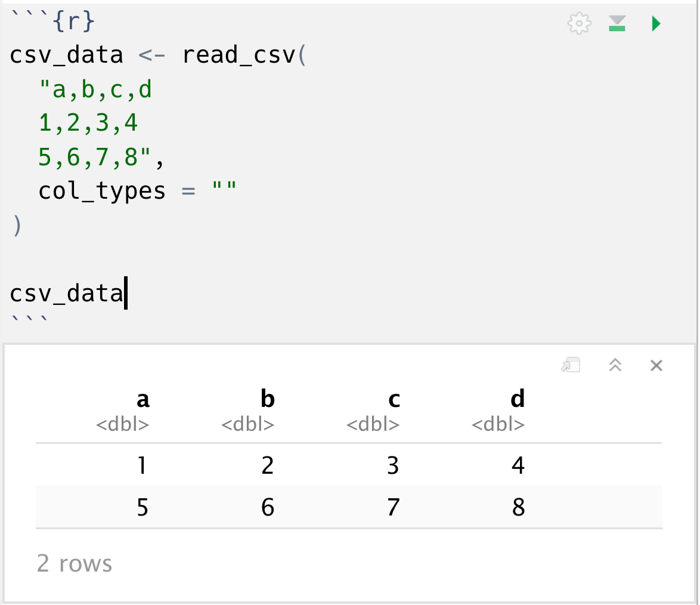Open chunk options gear icon
700x605 pixels.
click(580, 23)
